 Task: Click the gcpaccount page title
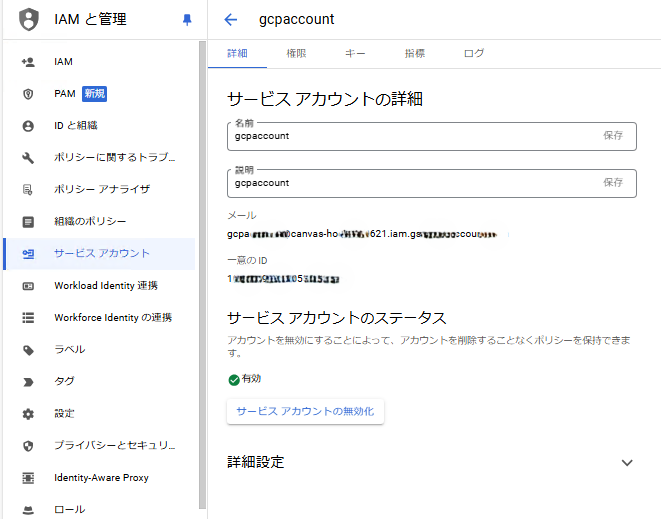pos(296,19)
